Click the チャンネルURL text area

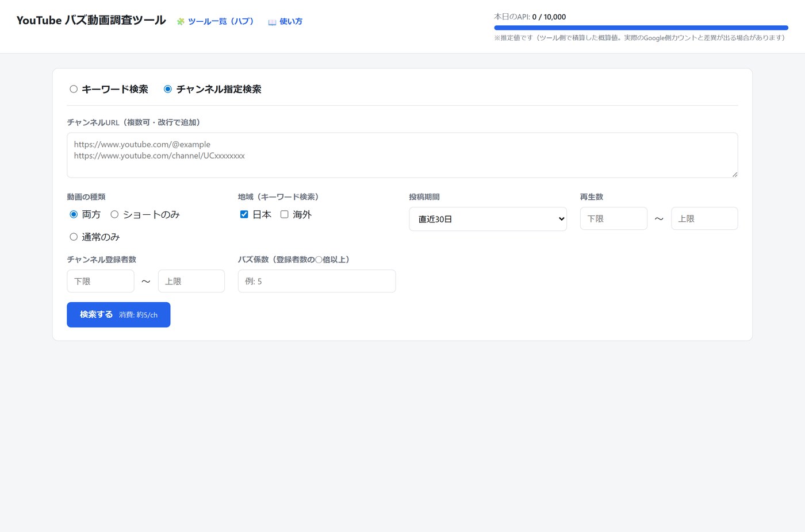click(402, 155)
